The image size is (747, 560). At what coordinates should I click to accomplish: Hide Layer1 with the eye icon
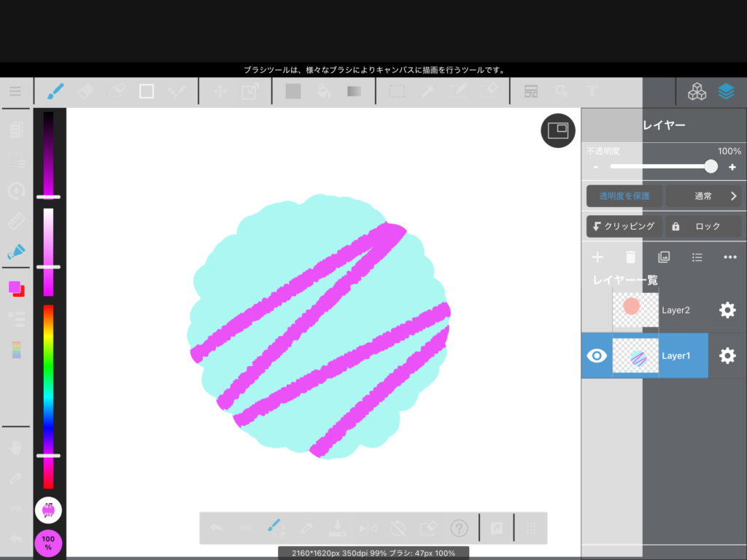[x=597, y=356]
